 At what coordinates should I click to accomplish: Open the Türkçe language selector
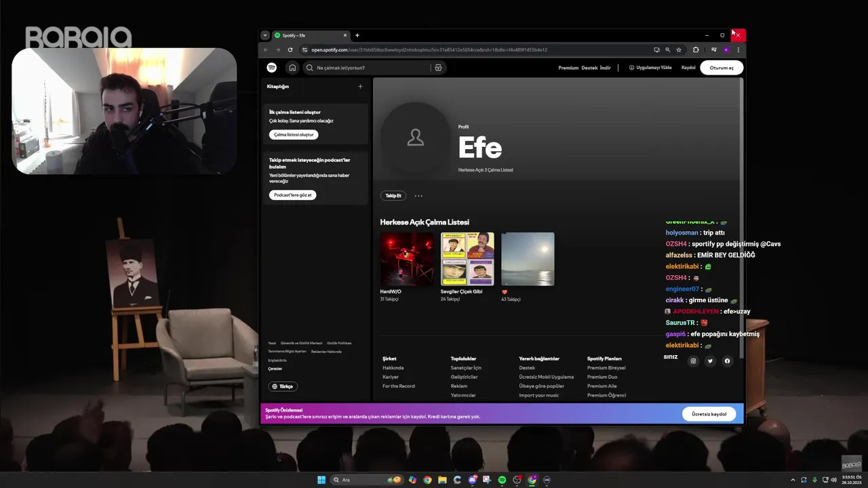point(283,386)
